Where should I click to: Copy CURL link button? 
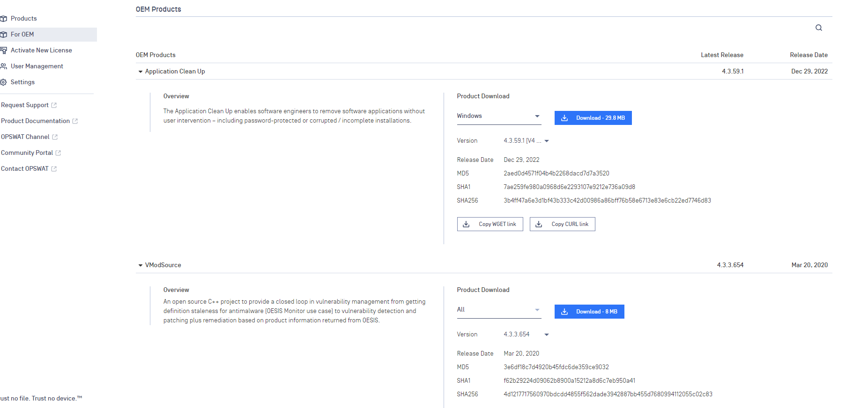point(563,224)
